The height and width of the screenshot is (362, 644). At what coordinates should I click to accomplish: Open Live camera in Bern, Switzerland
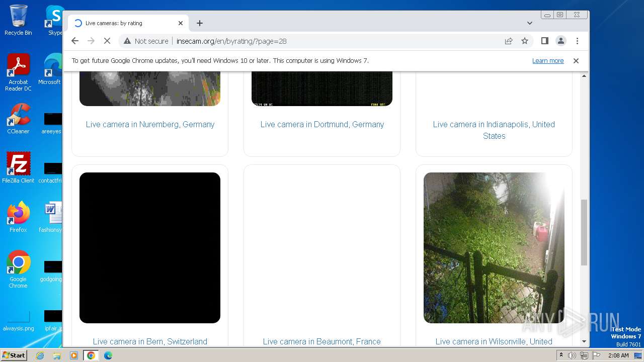click(150, 341)
